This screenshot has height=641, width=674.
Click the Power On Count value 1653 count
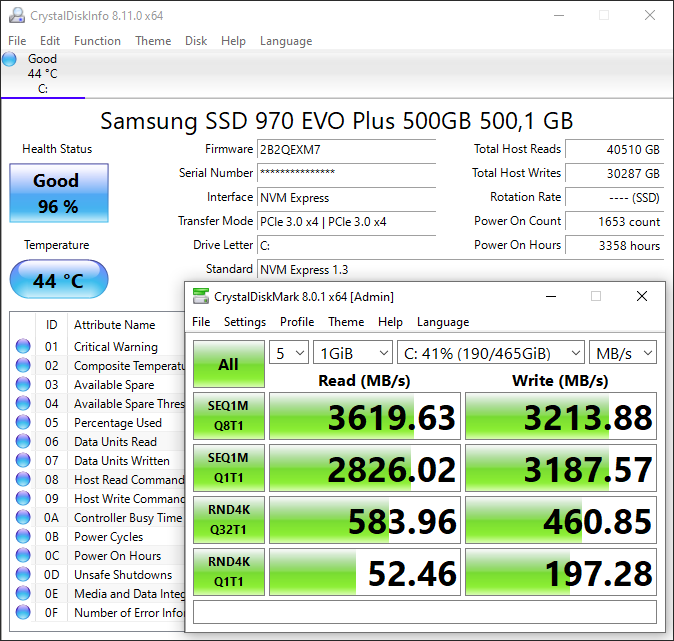click(x=615, y=221)
